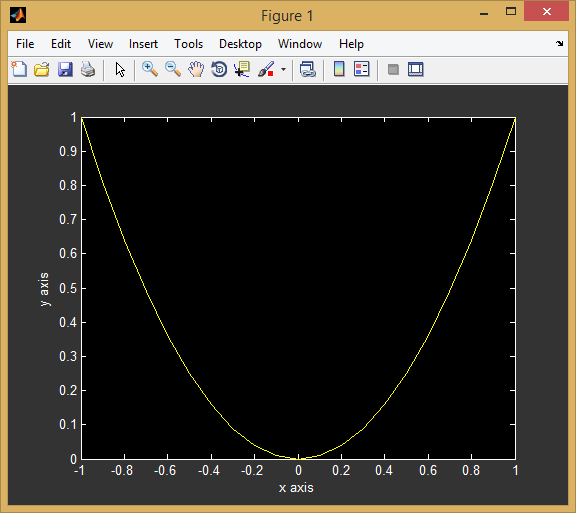Open the Insert menu
Viewport: 576px width, 513px height.
tap(143, 44)
